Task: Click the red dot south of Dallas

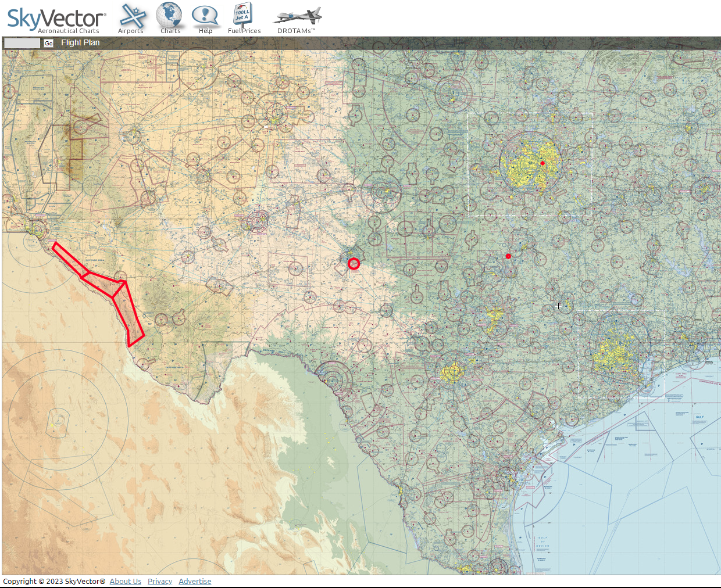Action: point(508,256)
